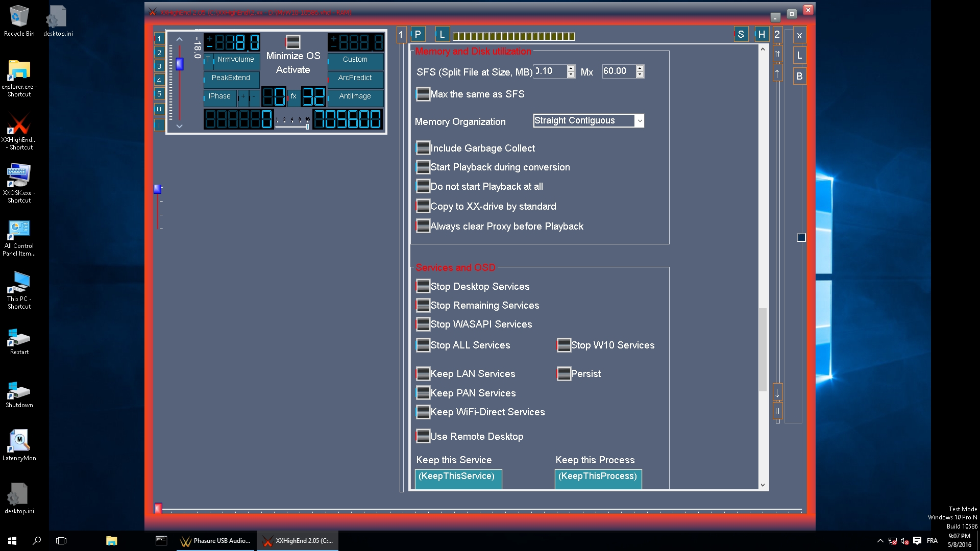The image size is (980, 551).
Task: Toggle Copy to XX-drive by standard
Action: click(423, 206)
